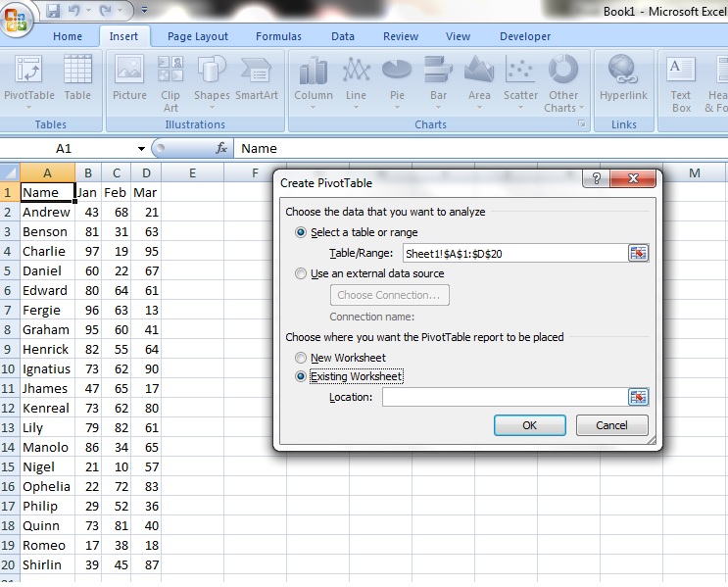This screenshot has width=728, height=587.
Task: Expand the Name Box dropdown arrow
Action: [x=141, y=149]
